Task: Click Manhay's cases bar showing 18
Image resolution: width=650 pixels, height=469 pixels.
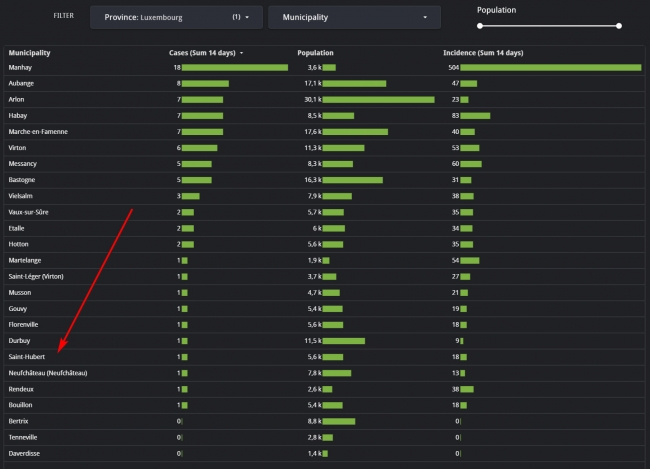Action: pyautogui.click(x=235, y=68)
